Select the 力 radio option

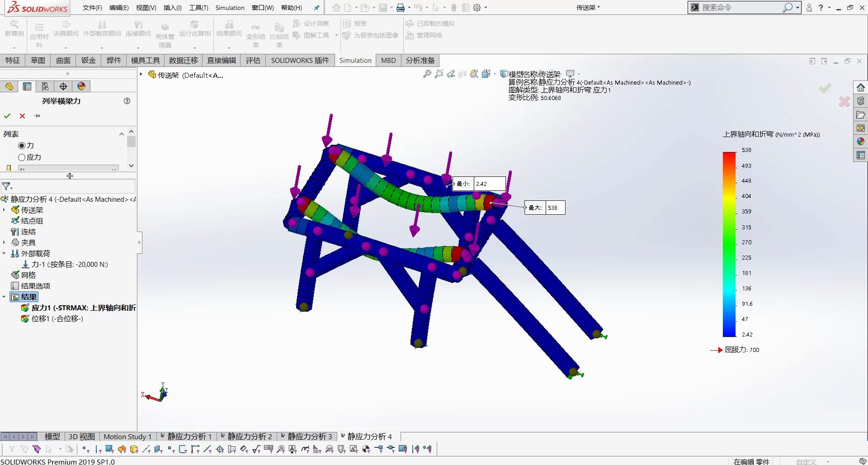click(x=21, y=146)
